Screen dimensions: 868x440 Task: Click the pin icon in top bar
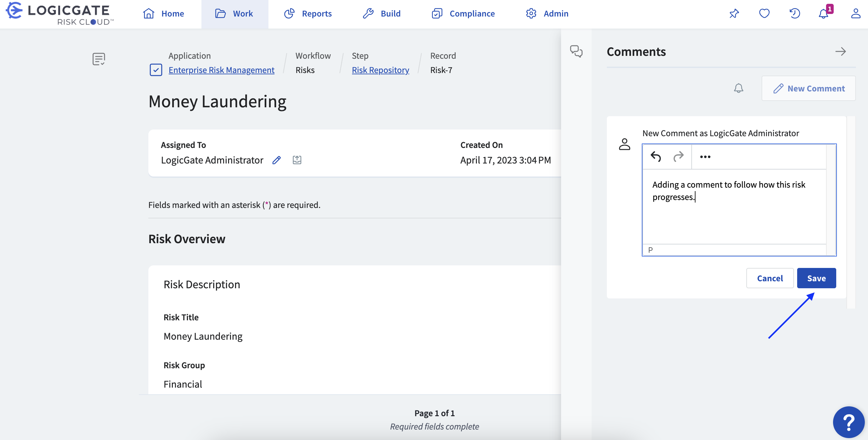click(734, 13)
